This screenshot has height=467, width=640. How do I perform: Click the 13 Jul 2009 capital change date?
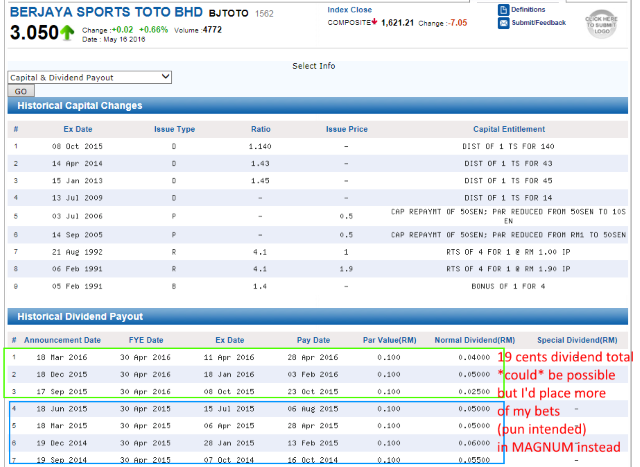tap(77, 198)
